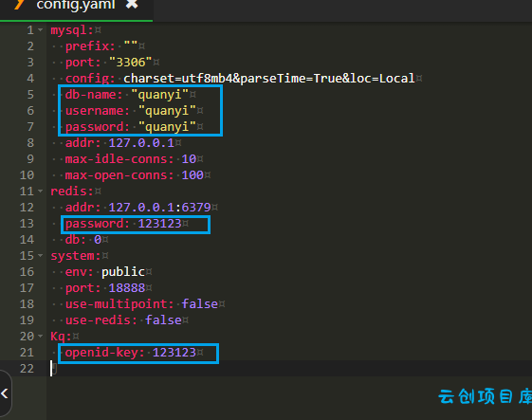This screenshot has width=532, height=420.
Task: Click the redis password value 123123
Action: (160, 224)
